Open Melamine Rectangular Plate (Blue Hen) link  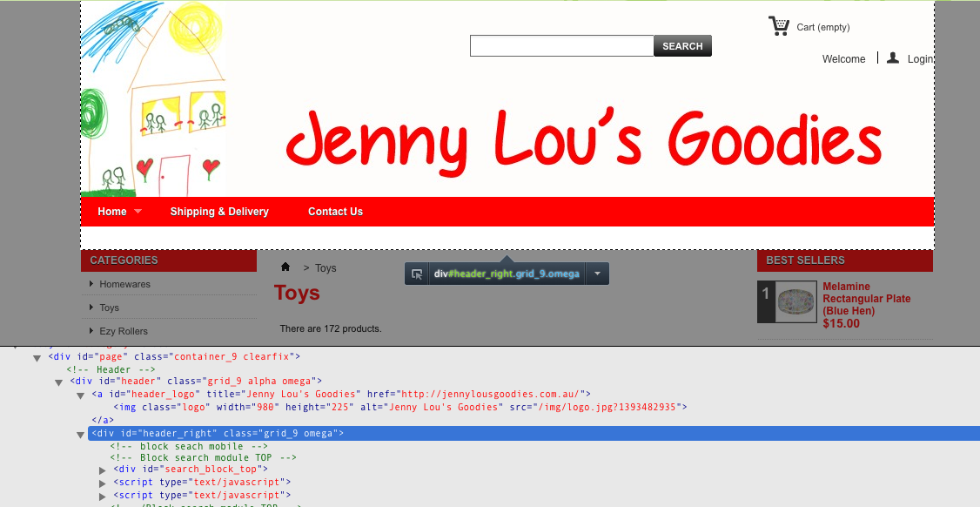pyautogui.click(x=866, y=299)
